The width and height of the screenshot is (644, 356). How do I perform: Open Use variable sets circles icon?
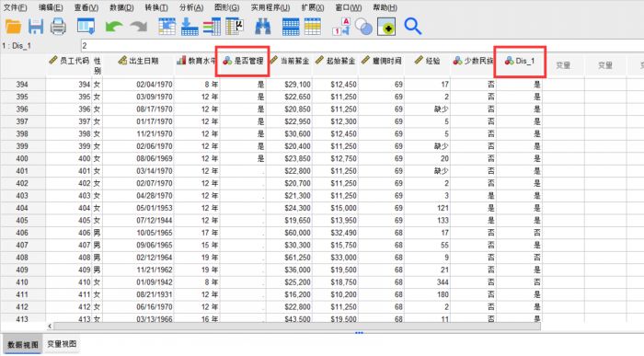pyautogui.click(x=363, y=27)
